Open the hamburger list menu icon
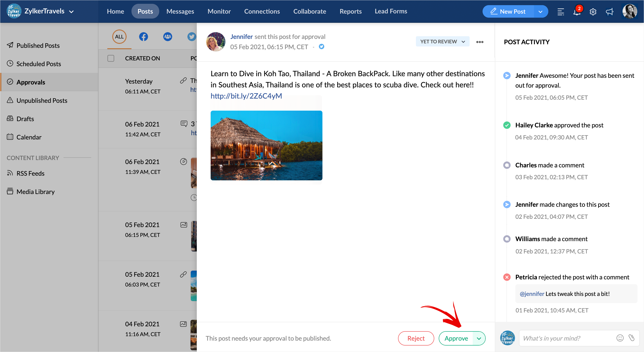This screenshot has height=352, width=644. pos(561,11)
